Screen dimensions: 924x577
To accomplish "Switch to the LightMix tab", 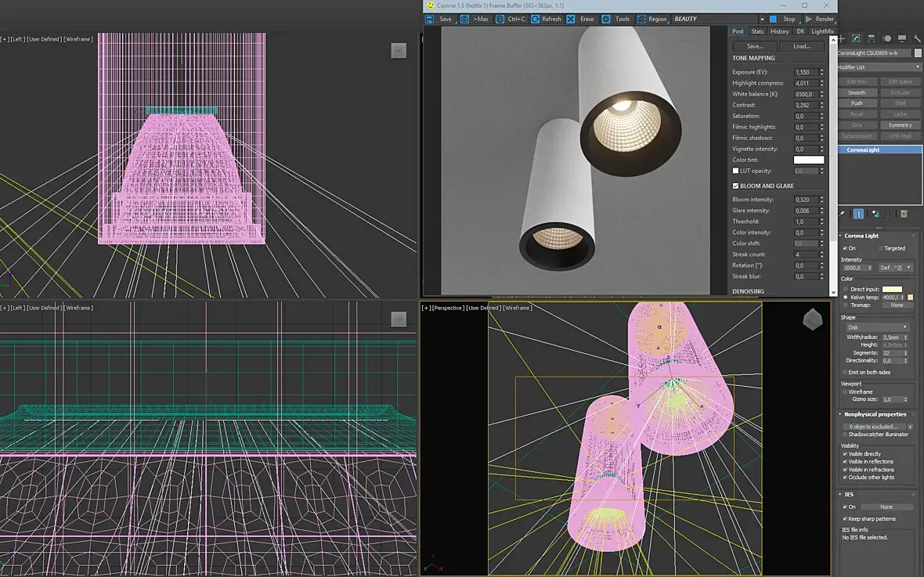I will (x=822, y=31).
